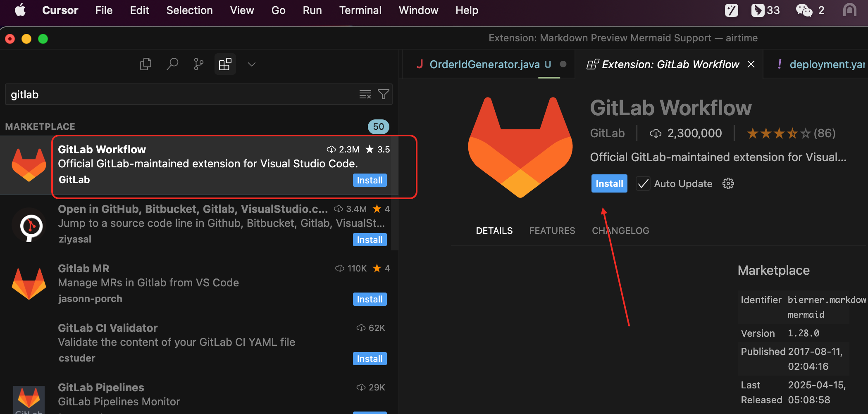The width and height of the screenshot is (868, 414).
Task: Install the Gitlab MR extension
Action: point(370,299)
